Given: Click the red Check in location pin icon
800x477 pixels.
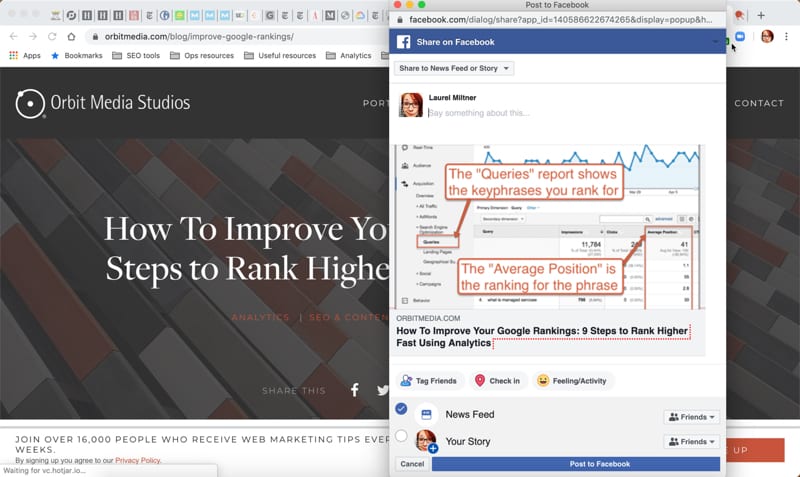Looking at the screenshot, I should (480, 381).
